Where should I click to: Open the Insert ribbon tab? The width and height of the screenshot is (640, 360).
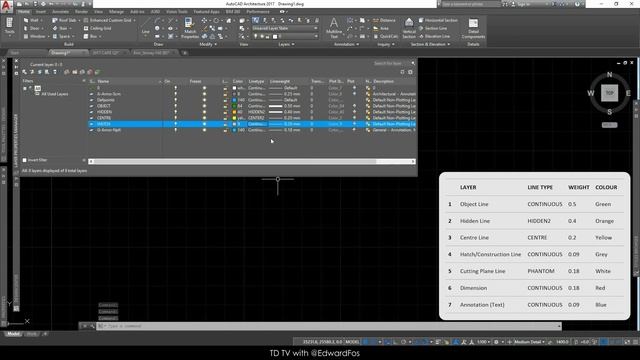click(x=41, y=12)
